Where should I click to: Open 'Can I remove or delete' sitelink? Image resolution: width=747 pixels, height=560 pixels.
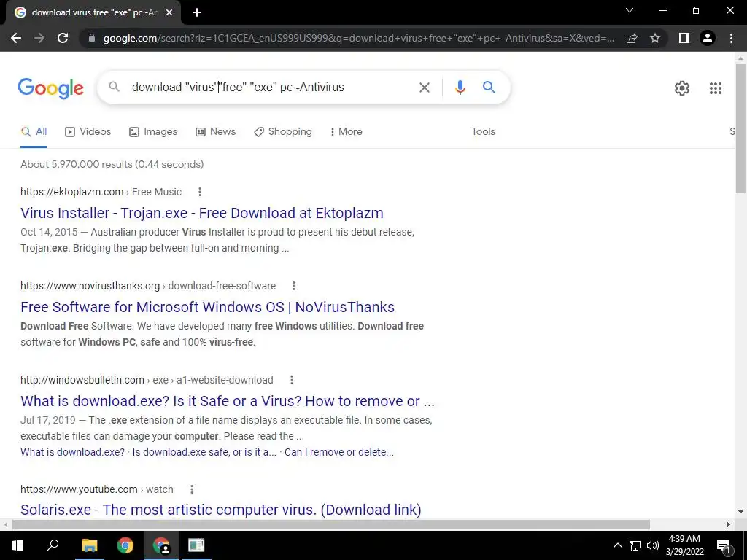339,452
